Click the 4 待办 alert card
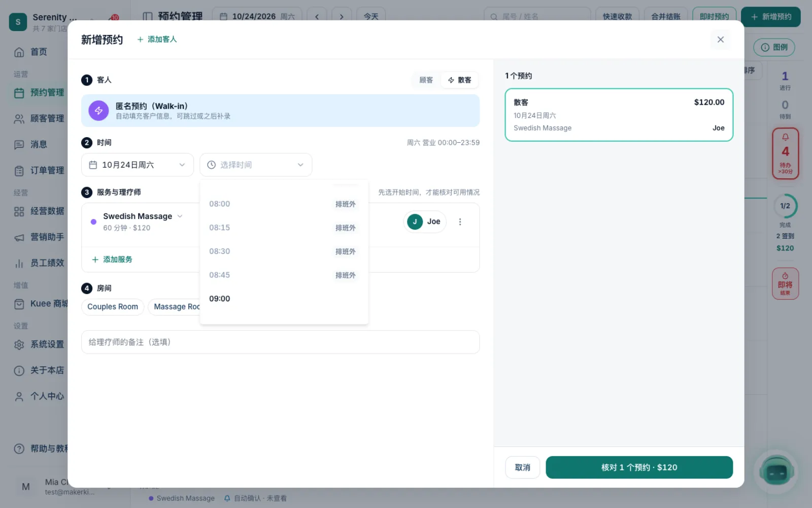The image size is (812, 508). coord(785,153)
